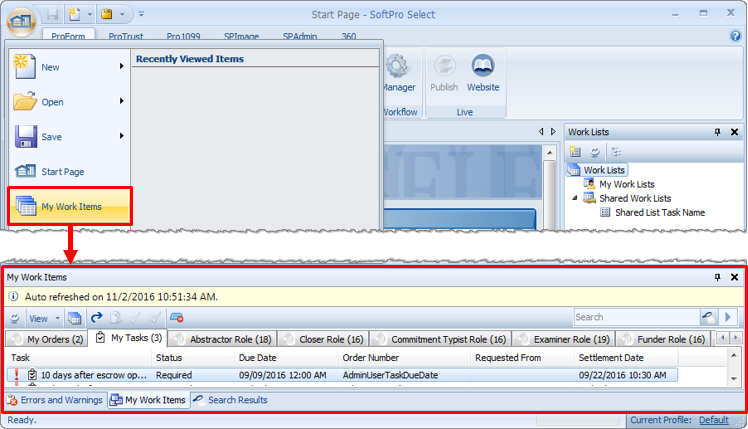Image resolution: width=748 pixels, height=429 pixels.
Task: Click into the My Work Items Search field
Action: [637, 317]
